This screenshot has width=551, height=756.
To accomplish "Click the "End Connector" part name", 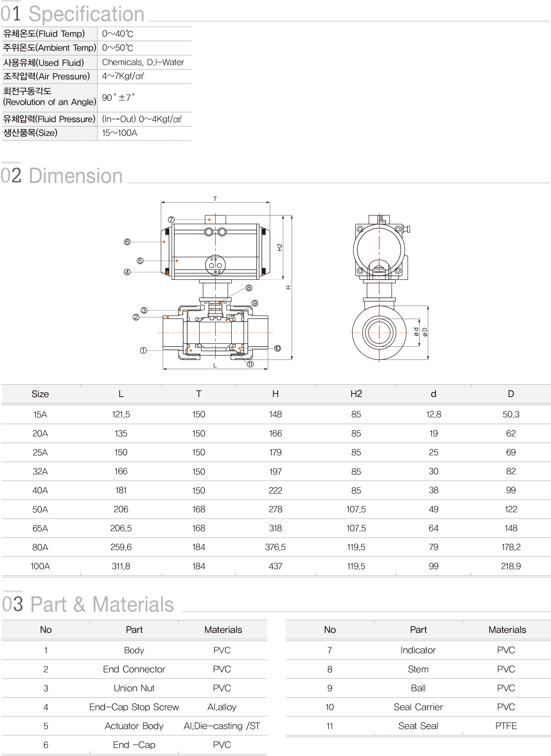I will (x=134, y=669).
